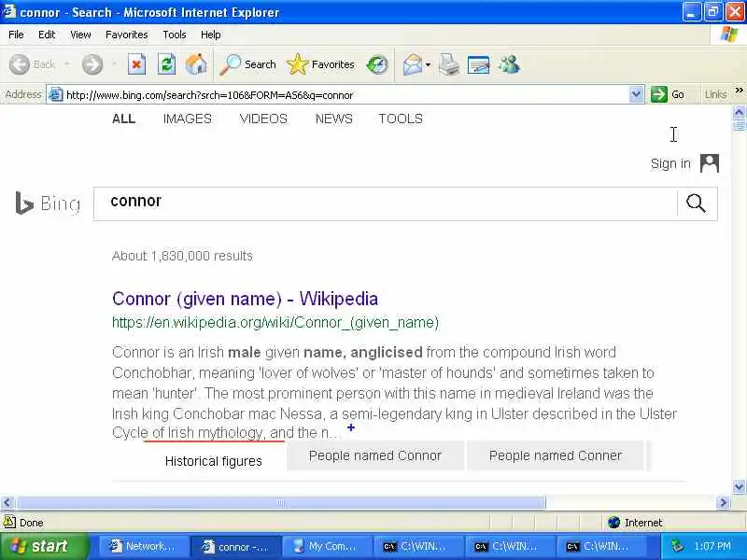Image resolution: width=747 pixels, height=560 pixels.
Task: Click the vertical scrollbar up arrow
Action: [739, 113]
